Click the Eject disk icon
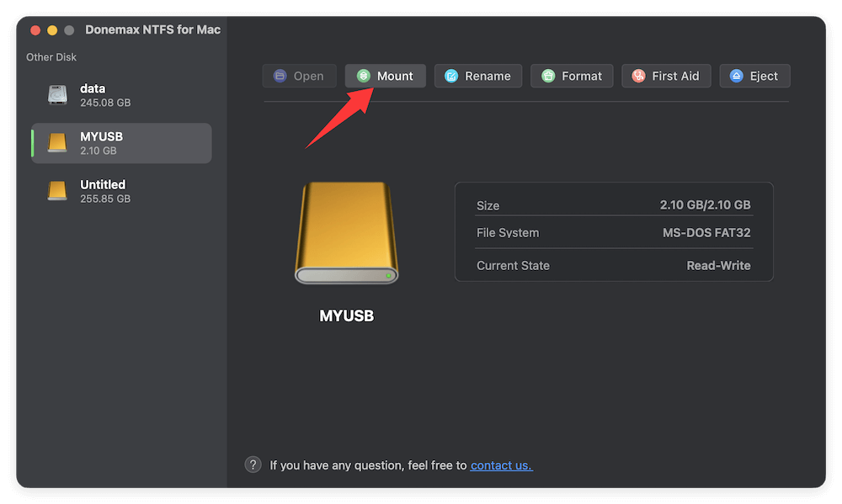The image size is (842, 504). (736, 76)
